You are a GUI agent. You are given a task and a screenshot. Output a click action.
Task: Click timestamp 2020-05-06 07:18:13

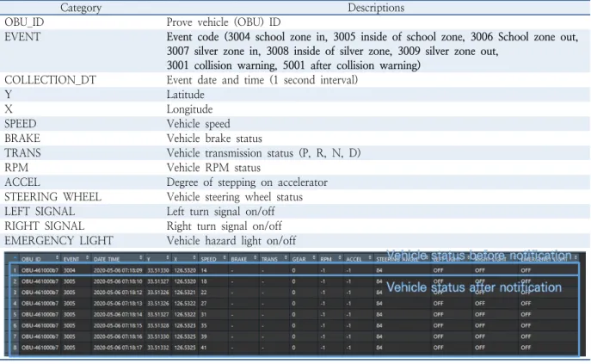point(118,303)
